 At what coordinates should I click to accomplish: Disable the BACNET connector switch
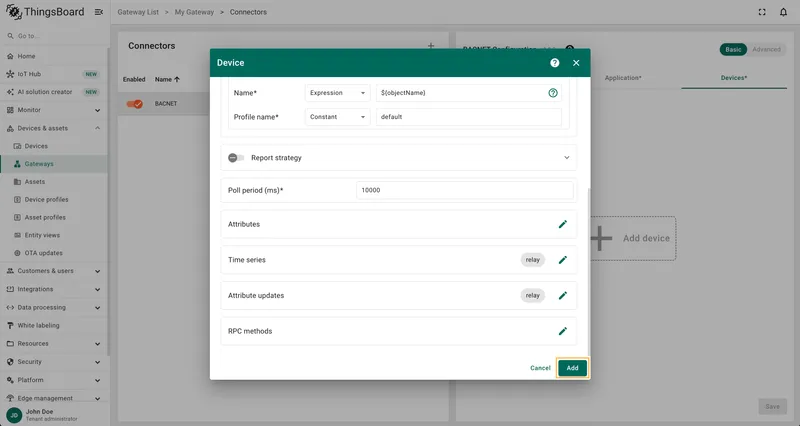(135, 104)
